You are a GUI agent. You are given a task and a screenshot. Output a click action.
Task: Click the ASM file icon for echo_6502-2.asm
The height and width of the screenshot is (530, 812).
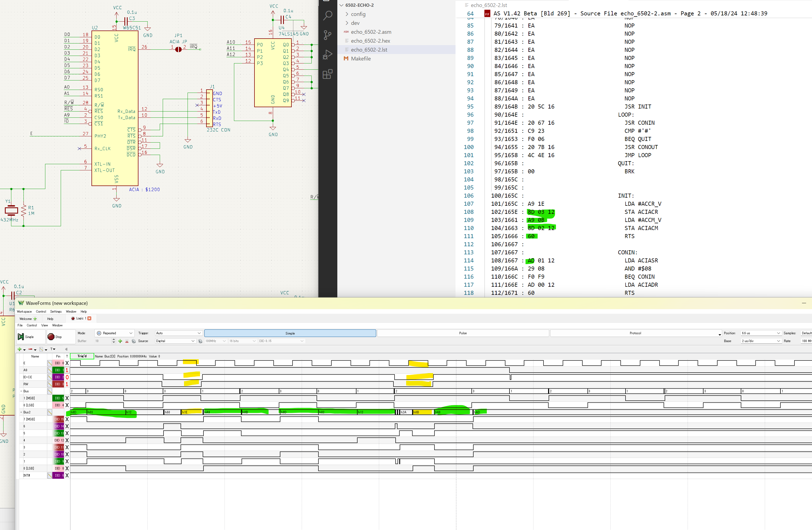(346, 32)
